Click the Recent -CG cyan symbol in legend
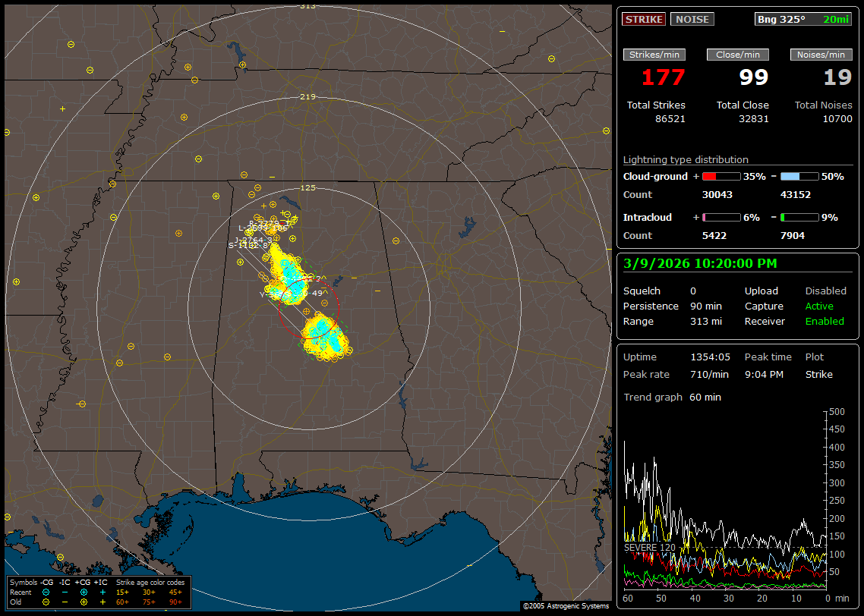This screenshot has width=864, height=616. [46, 592]
